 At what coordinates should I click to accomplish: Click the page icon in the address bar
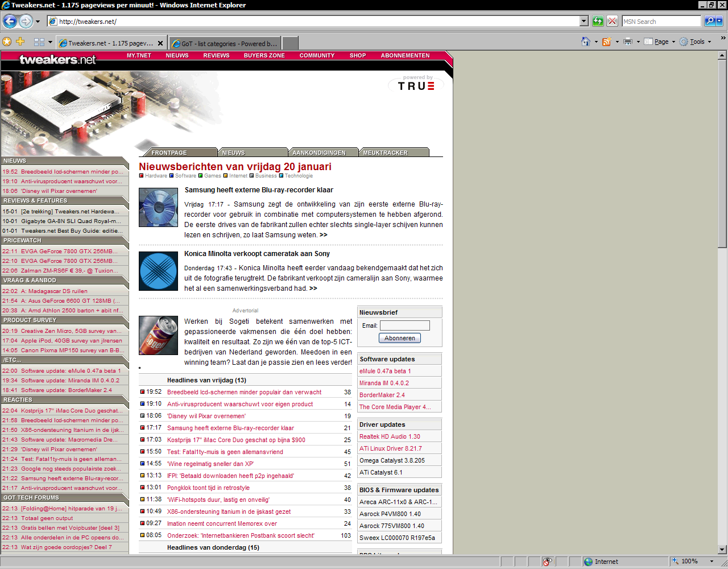click(53, 22)
